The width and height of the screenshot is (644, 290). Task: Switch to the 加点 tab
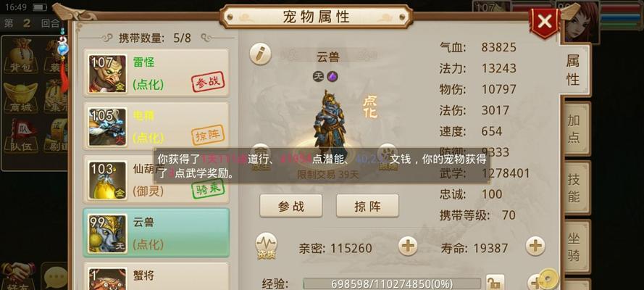point(574,128)
